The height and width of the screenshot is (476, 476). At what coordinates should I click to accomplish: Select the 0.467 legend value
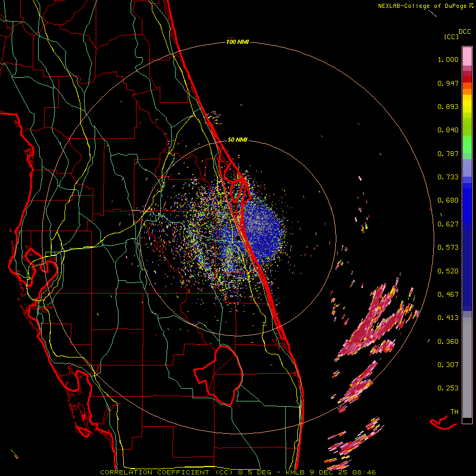(448, 295)
